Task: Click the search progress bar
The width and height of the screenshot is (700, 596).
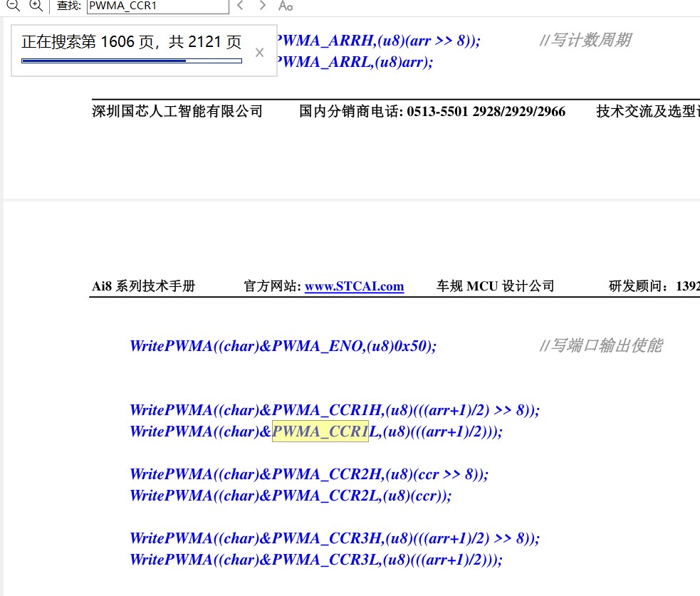Action: coord(132,61)
